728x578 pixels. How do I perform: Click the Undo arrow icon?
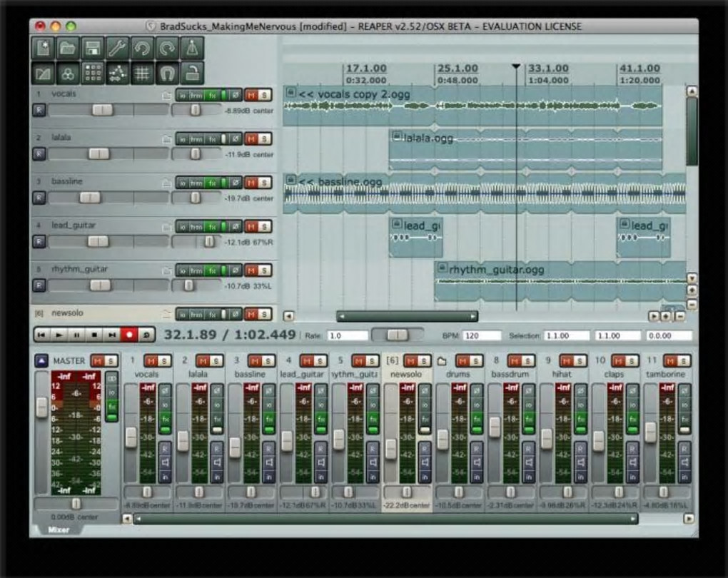(143, 49)
